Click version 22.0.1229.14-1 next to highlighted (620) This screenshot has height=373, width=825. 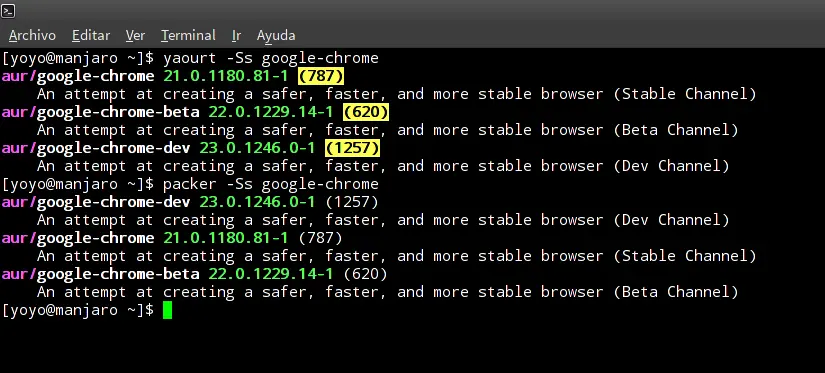pos(271,112)
